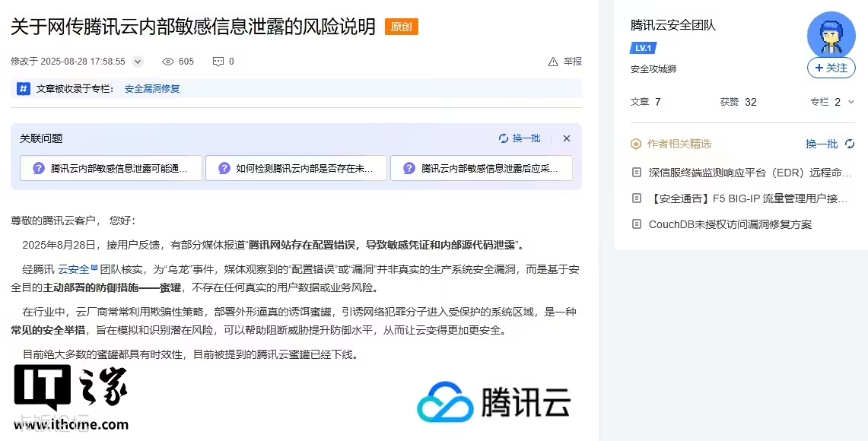Follow the author with 关注 button
The image size is (868, 441).
pos(831,68)
